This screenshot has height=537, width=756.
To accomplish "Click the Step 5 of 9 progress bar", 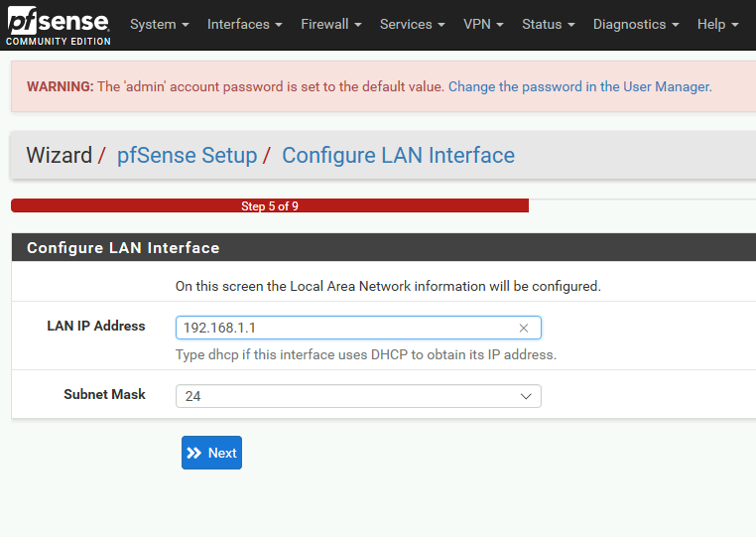I will 270,205.
